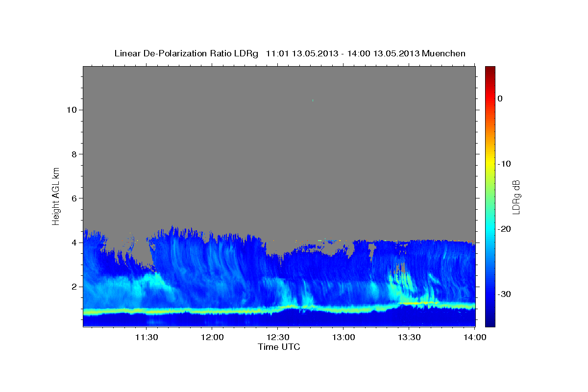588x392 pixels.
Task: Click the 13:30 time tick label
Action: 409,338
